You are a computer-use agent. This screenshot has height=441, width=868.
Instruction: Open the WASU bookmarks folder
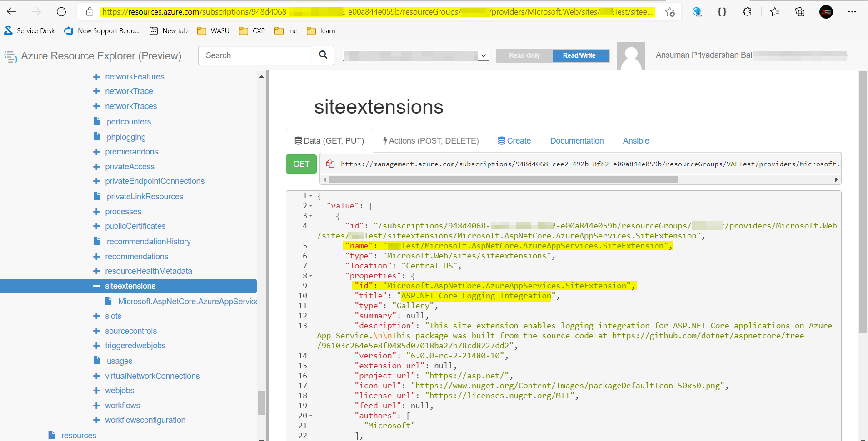coord(213,31)
